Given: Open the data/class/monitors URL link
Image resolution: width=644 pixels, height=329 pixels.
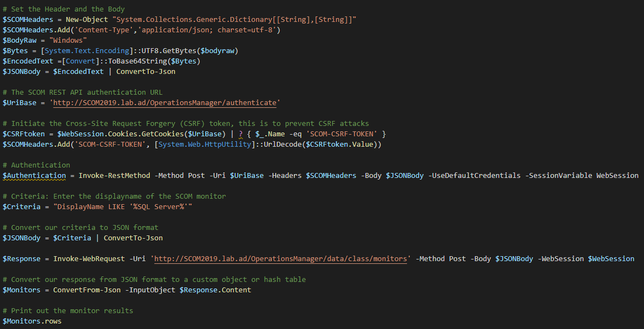Looking at the screenshot, I should click(281, 259).
